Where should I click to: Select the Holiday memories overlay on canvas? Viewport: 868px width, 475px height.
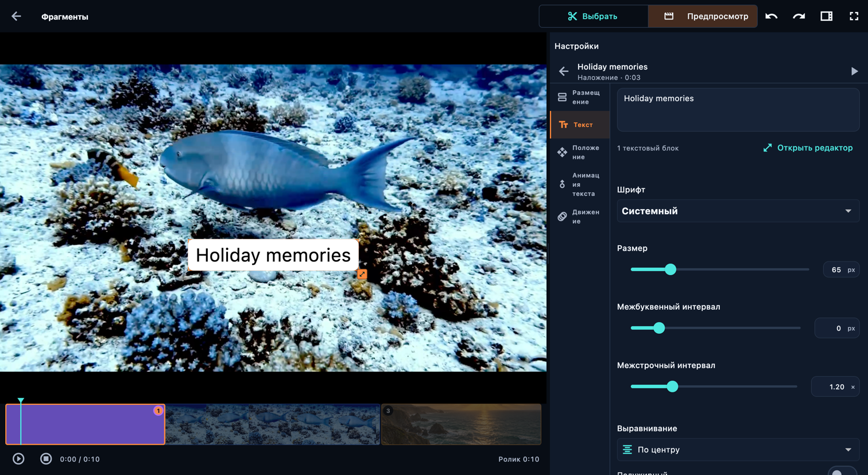pos(273,255)
